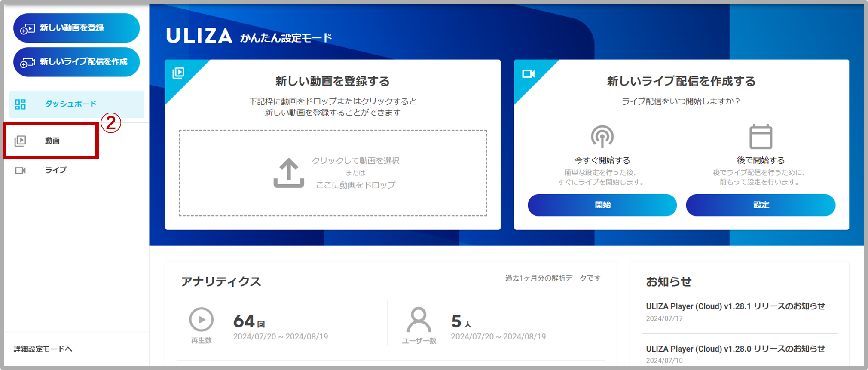
Task: Open the ライブ menu item
Action: pyautogui.click(x=76, y=170)
